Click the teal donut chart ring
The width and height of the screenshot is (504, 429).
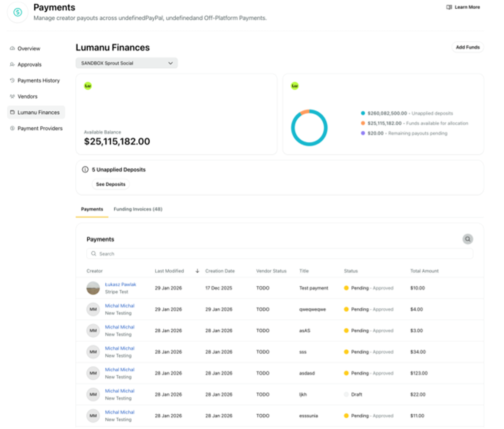click(309, 128)
